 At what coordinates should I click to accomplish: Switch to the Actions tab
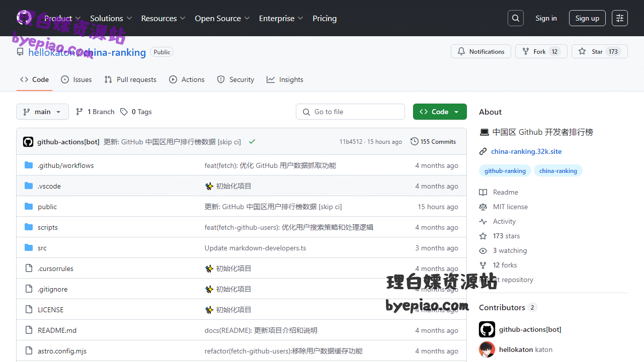(x=187, y=79)
